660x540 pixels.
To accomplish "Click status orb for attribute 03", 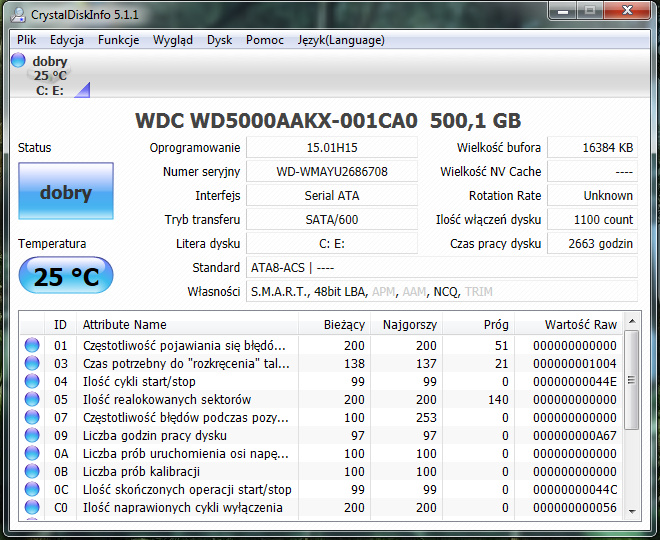I will 32,363.
